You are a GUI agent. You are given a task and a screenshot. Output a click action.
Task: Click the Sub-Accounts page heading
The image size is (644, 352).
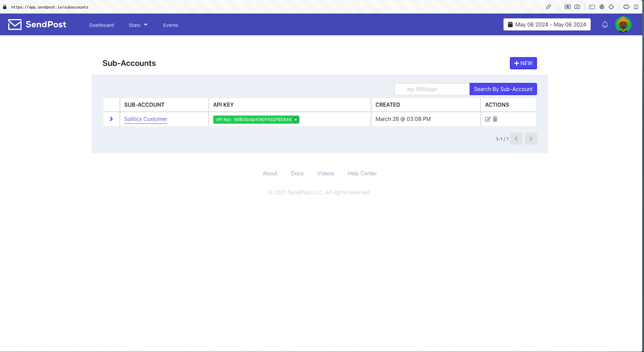click(129, 63)
